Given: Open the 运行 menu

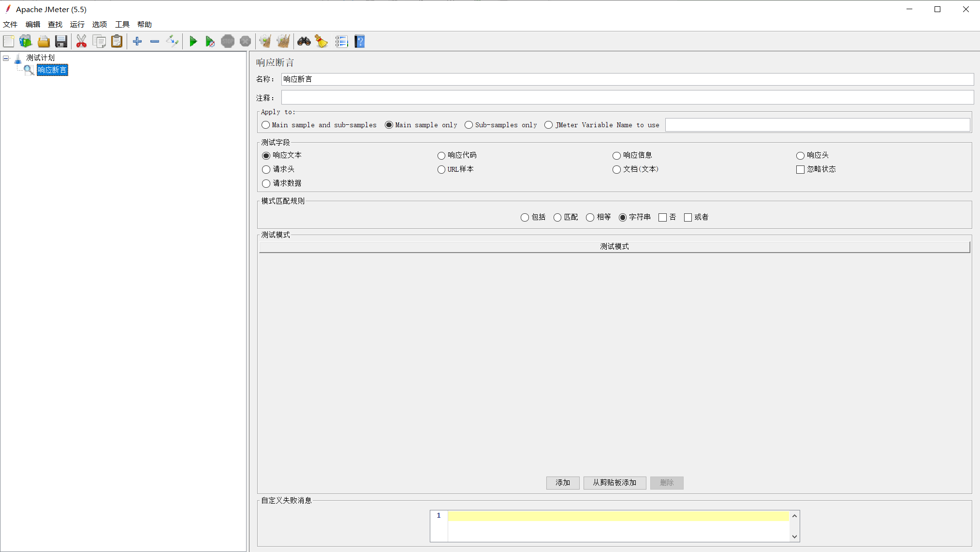Looking at the screenshot, I should pyautogui.click(x=77, y=25).
